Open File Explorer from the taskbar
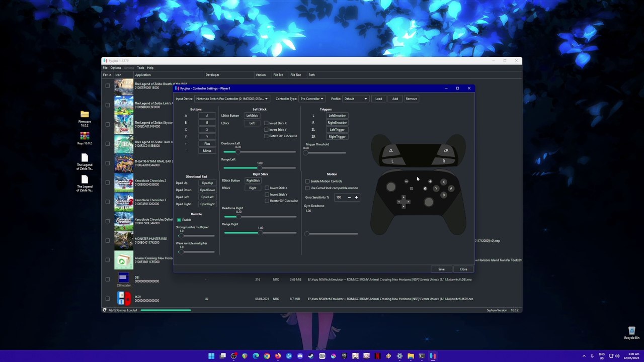The image size is (644, 362). (411, 356)
